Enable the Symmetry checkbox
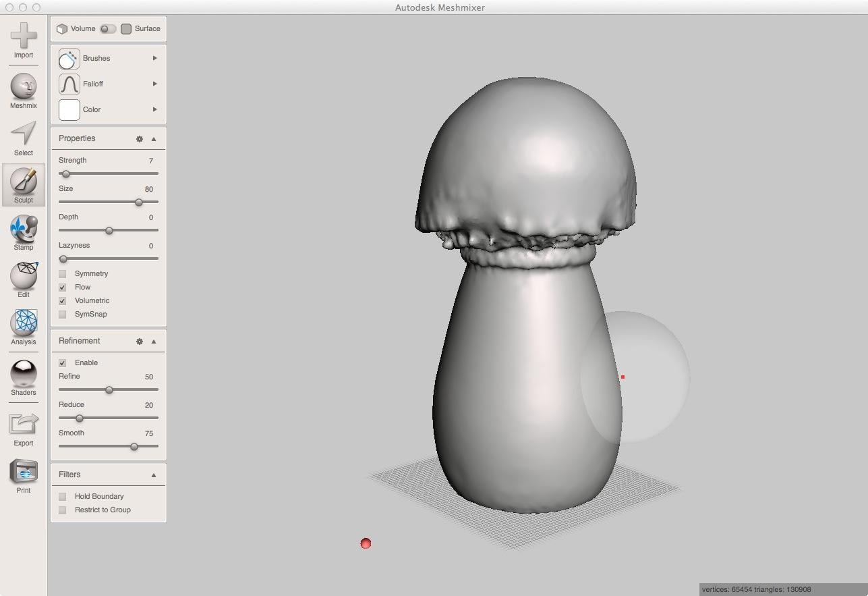The width and height of the screenshot is (868, 596). pos(63,274)
